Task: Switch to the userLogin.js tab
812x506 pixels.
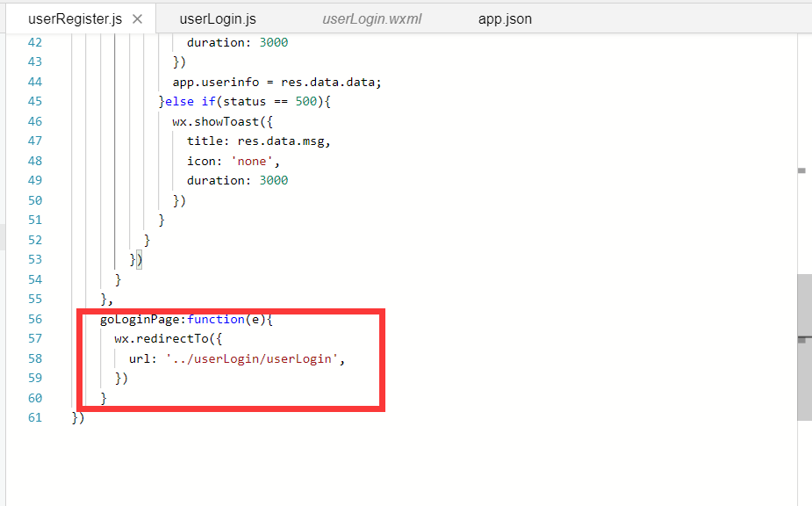Action: [218, 19]
